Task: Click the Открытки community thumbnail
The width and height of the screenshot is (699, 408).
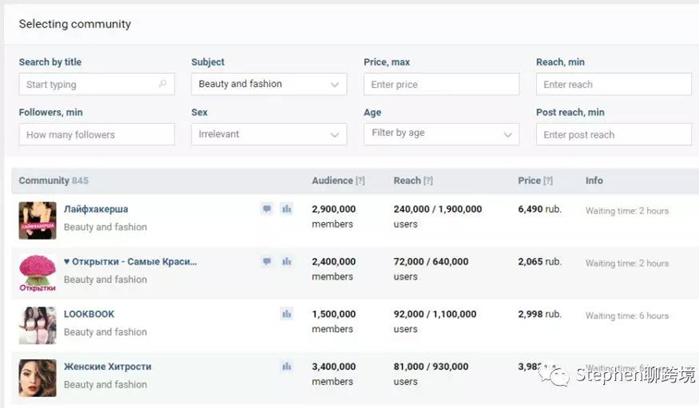Action: coord(37,272)
